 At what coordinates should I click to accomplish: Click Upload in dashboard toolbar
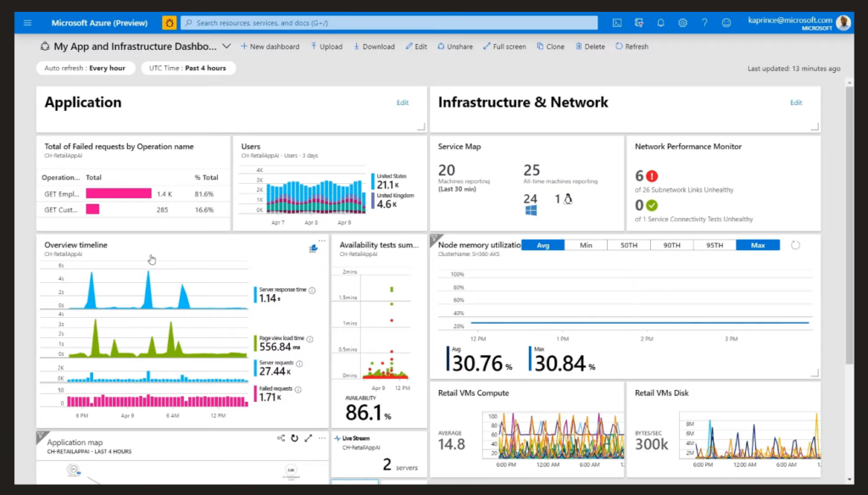[x=326, y=47]
